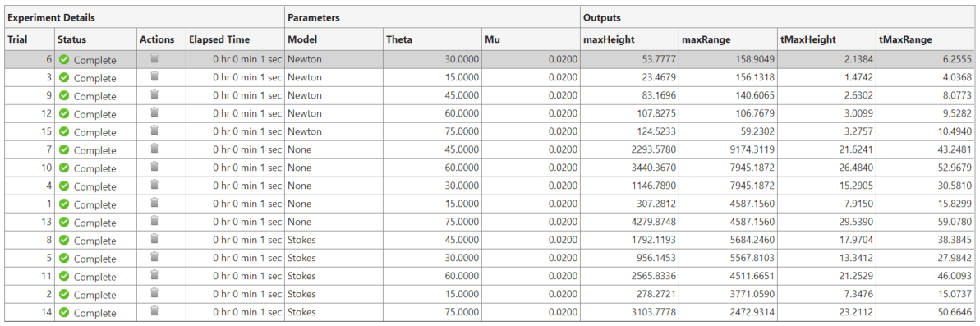Click Stokes model cell in trial 11
The height and width of the screenshot is (326, 980).
334,276
